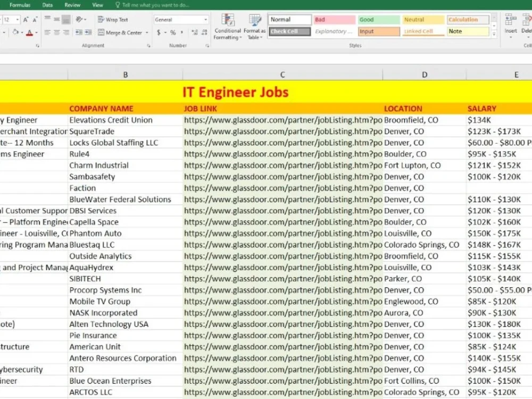The width and height of the screenshot is (532, 399).
Task: Apply the red font color
Action: pyautogui.click(x=29, y=32)
